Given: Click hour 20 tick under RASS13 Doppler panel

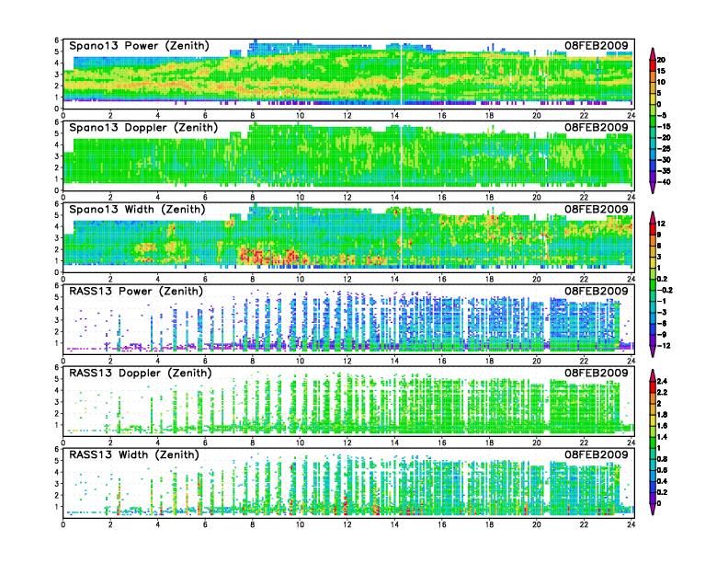Looking at the screenshot, I should coord(537,442).
